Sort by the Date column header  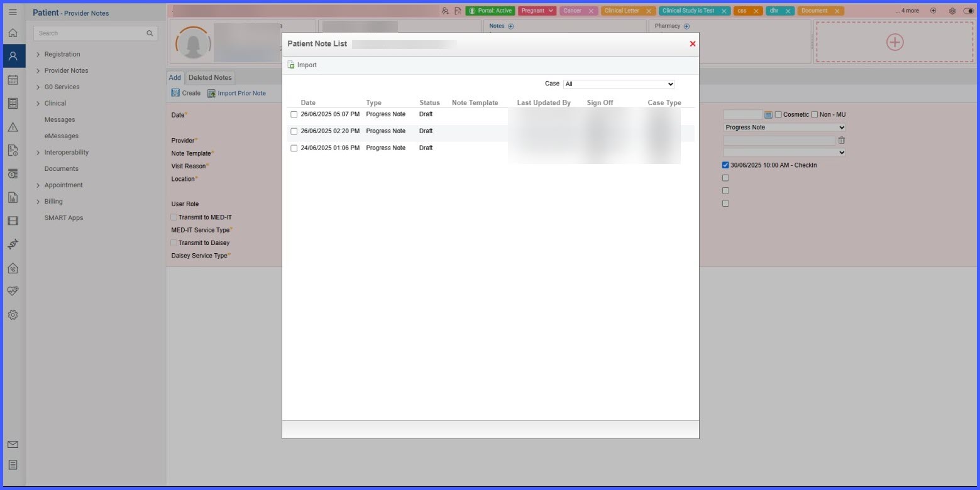(308, 103)
